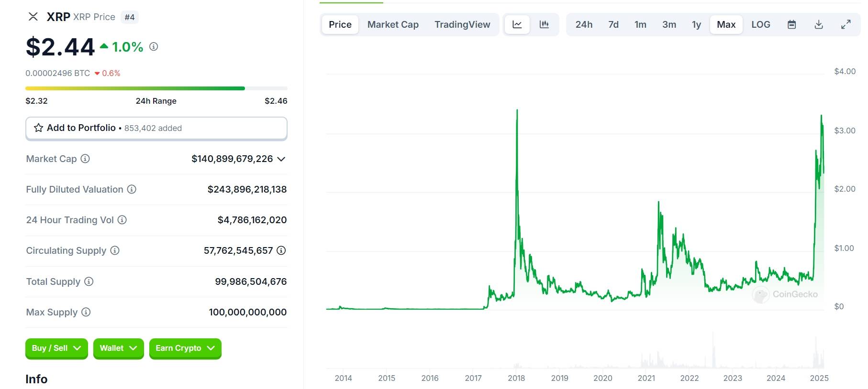Click the #4 rank badge

pos(130,17)
